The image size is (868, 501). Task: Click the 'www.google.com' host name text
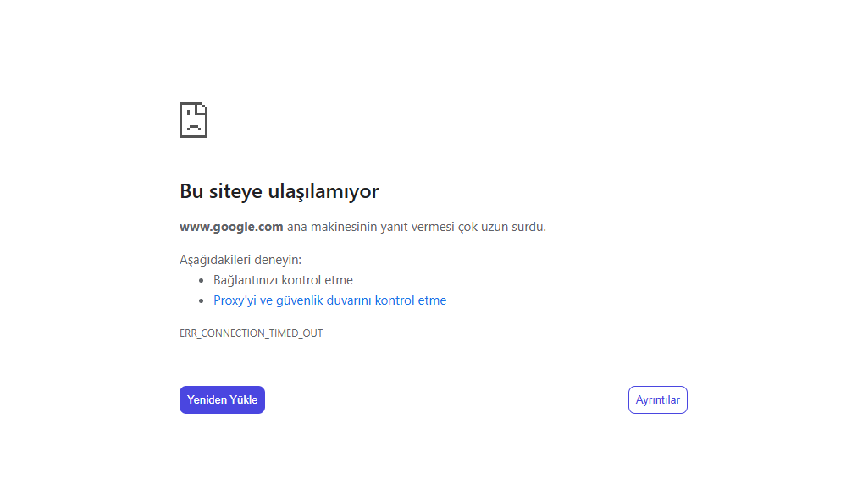[x=231, y=227]
